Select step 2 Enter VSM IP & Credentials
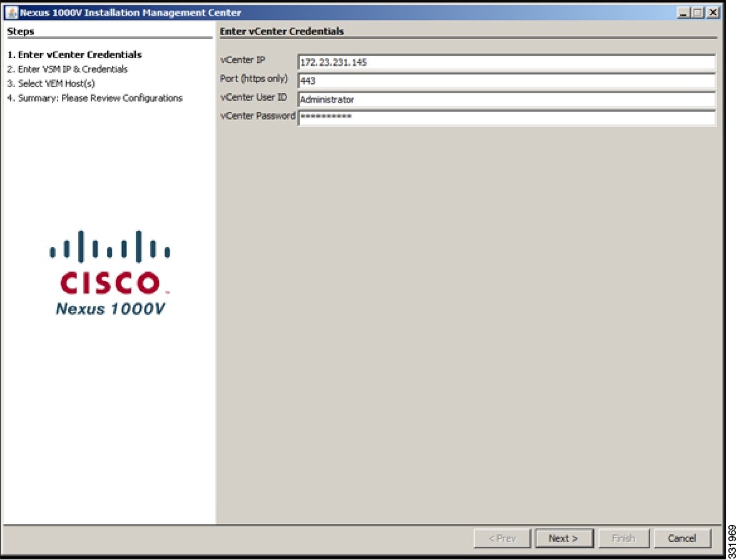739x560 pixels. tap(68, 69)
